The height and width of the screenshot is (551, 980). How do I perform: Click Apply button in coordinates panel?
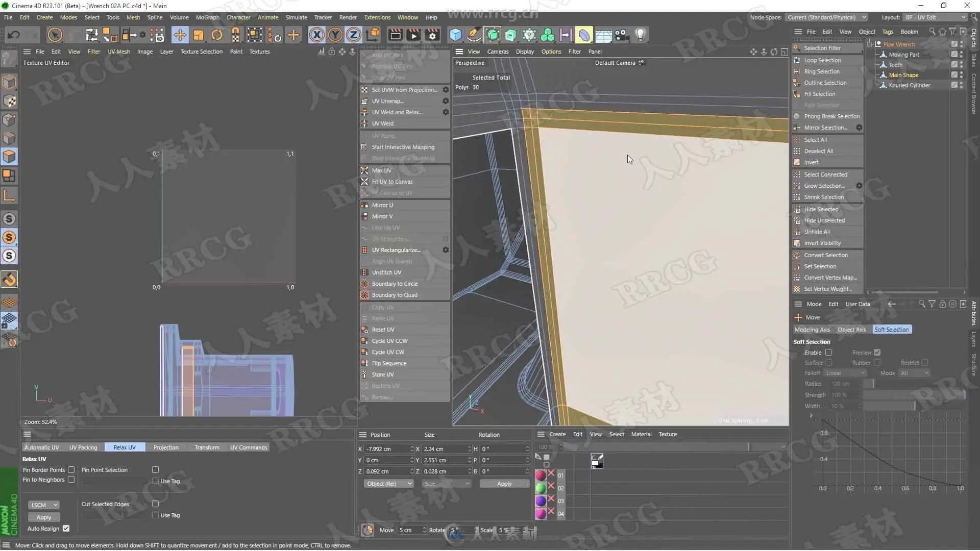coord(504,484)
